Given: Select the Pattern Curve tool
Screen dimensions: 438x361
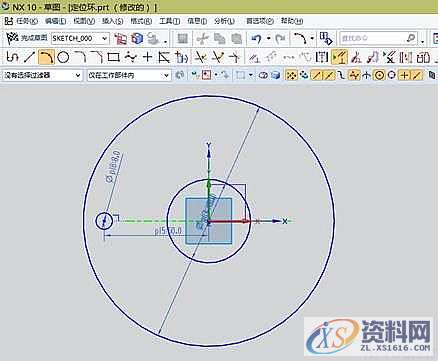Looking at the screenshot, I should 181,57.
